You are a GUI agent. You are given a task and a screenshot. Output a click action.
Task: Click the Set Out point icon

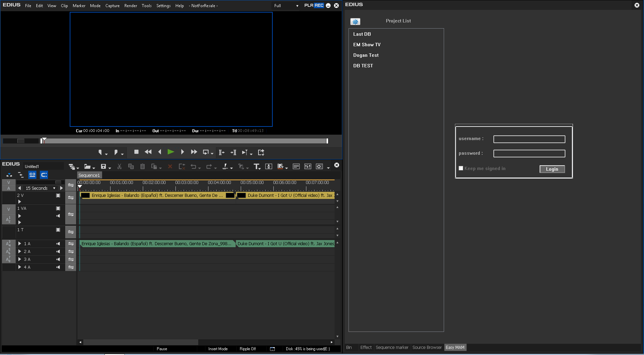pyautogui.click(x=116, y=152)
